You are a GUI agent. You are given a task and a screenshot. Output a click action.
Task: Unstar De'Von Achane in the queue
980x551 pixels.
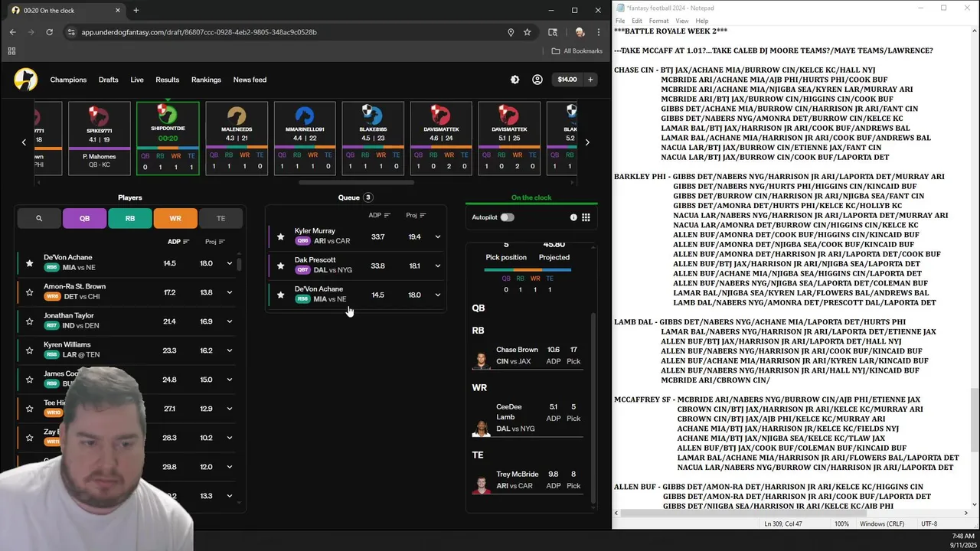(280, 295)
